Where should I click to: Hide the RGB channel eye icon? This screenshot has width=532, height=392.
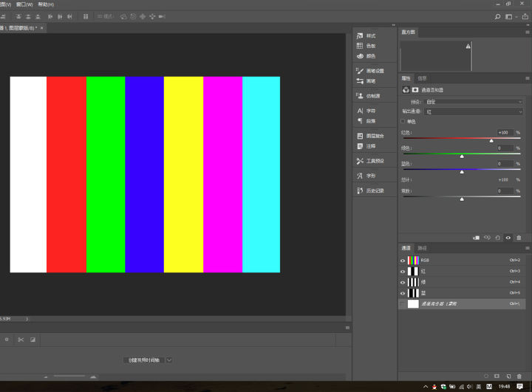click(403, 261)
